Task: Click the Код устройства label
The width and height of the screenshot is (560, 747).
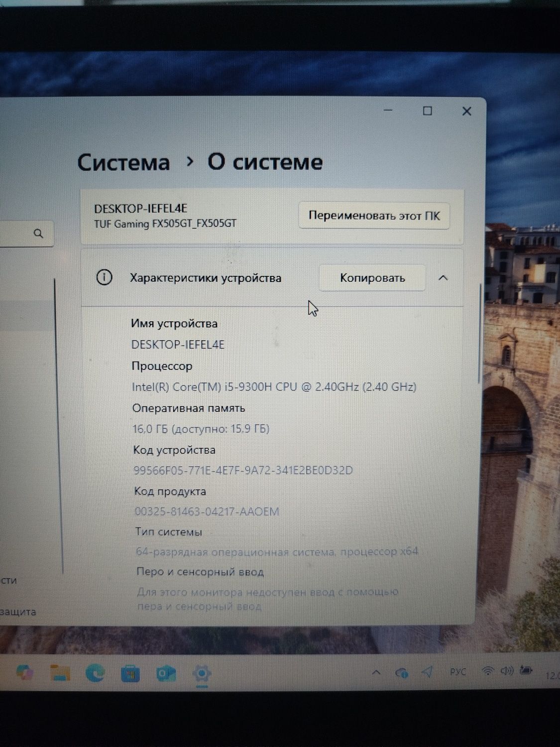Action: pos(174,450)
